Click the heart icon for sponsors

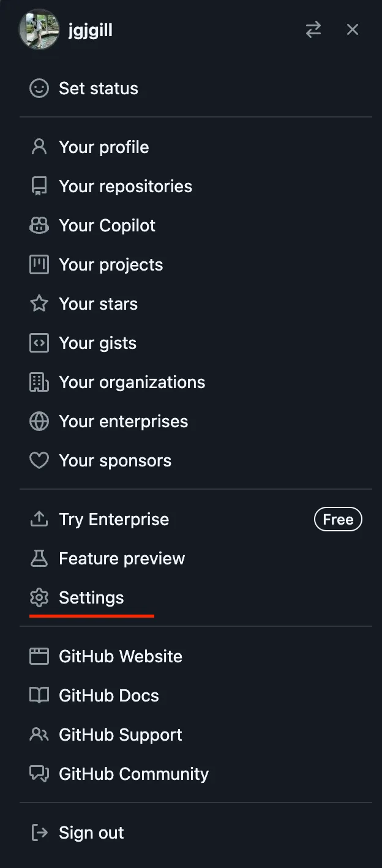(39, 460)
